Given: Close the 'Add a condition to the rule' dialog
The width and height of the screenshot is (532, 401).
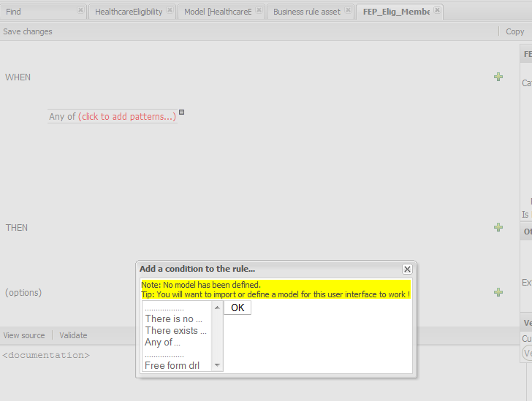Looking at the screenshot, I should pyautogui.click(x=407, y=269).
